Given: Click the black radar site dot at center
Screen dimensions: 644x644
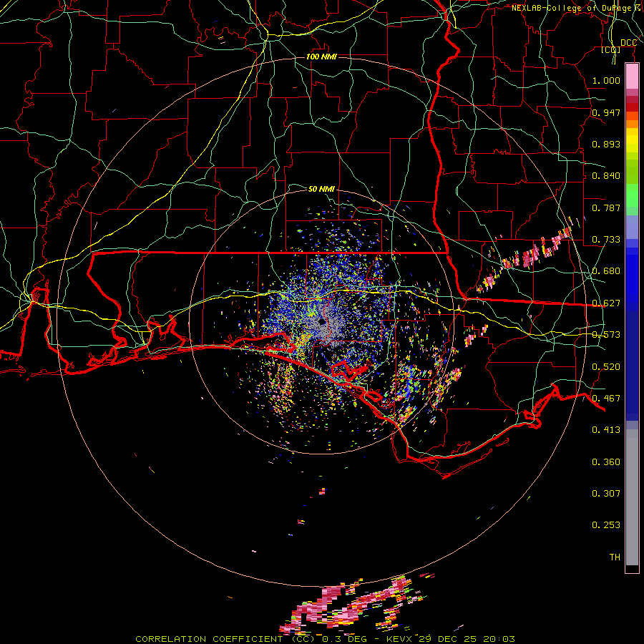Looking at the screenshot, I should click(321, 321).
